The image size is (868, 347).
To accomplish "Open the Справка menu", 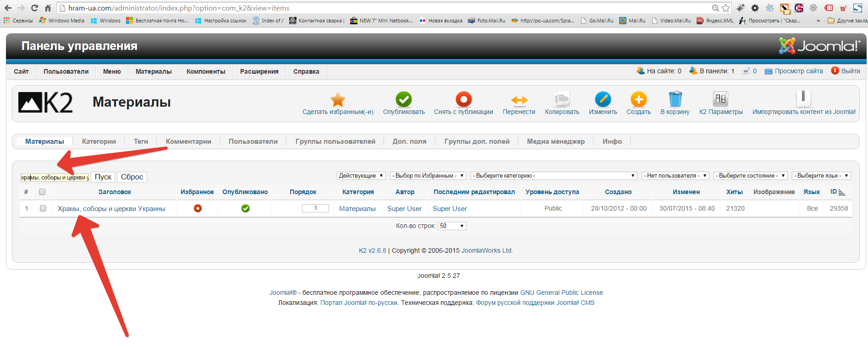I will click(x=306, y=71).
